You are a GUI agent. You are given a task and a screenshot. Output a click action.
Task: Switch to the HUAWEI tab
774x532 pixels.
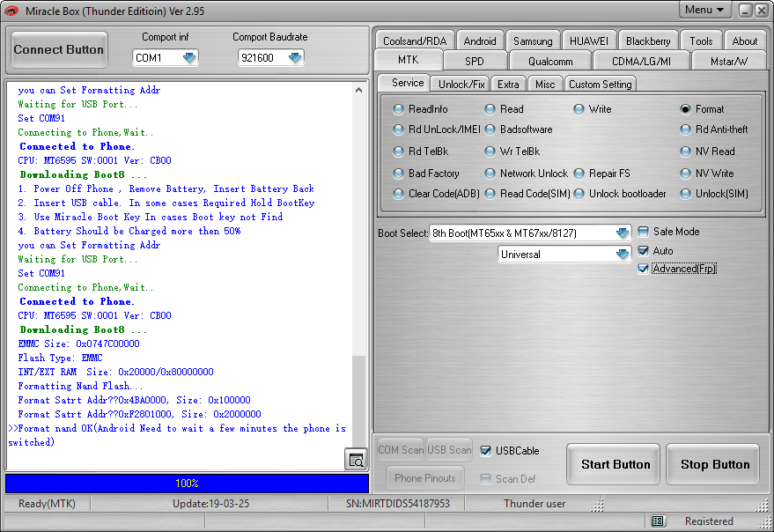589,41
